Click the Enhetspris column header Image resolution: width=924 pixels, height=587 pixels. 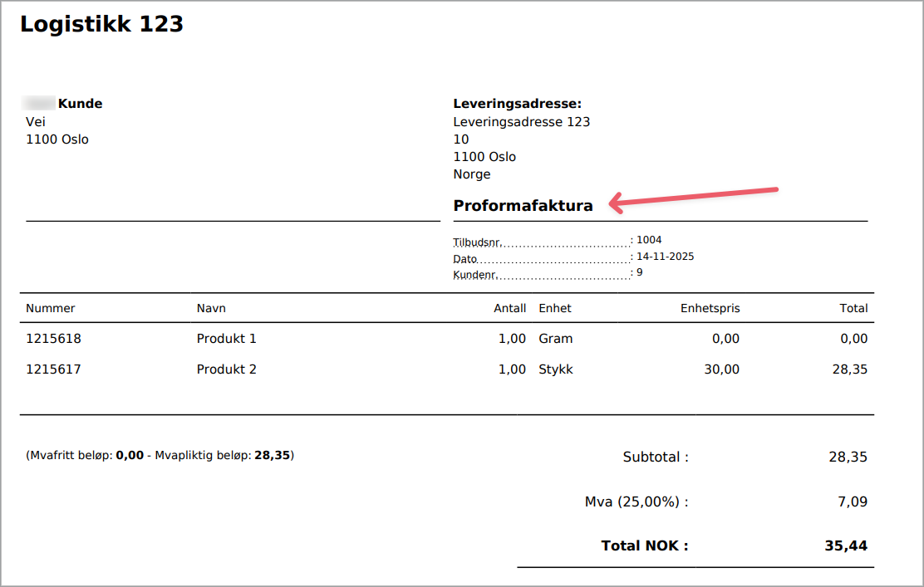[710, 308]
